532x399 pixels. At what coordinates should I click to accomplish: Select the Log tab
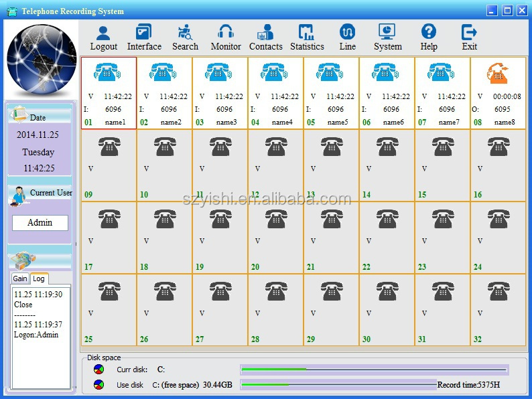tap(39, 278)
